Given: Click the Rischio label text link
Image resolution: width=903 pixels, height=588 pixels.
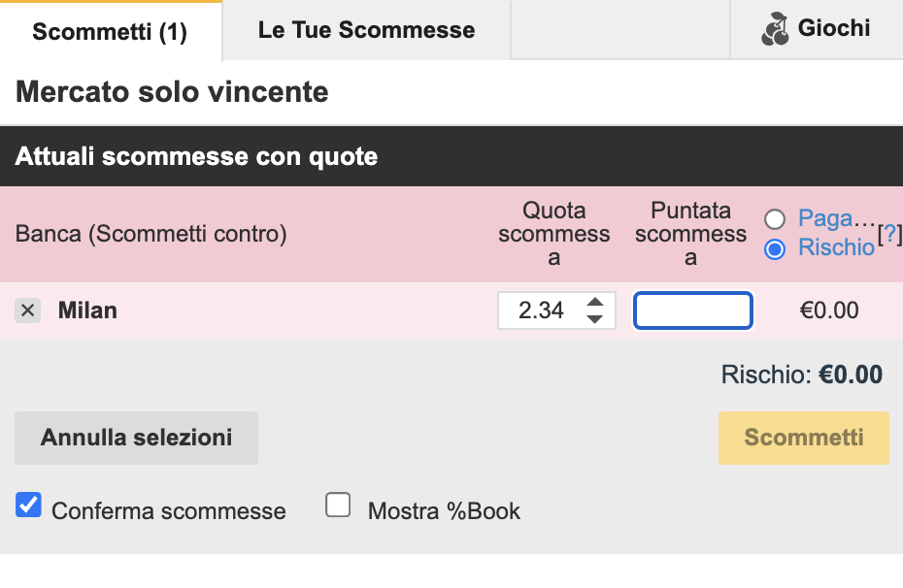Looking at the screenshot, I should (x=836, y=247).
